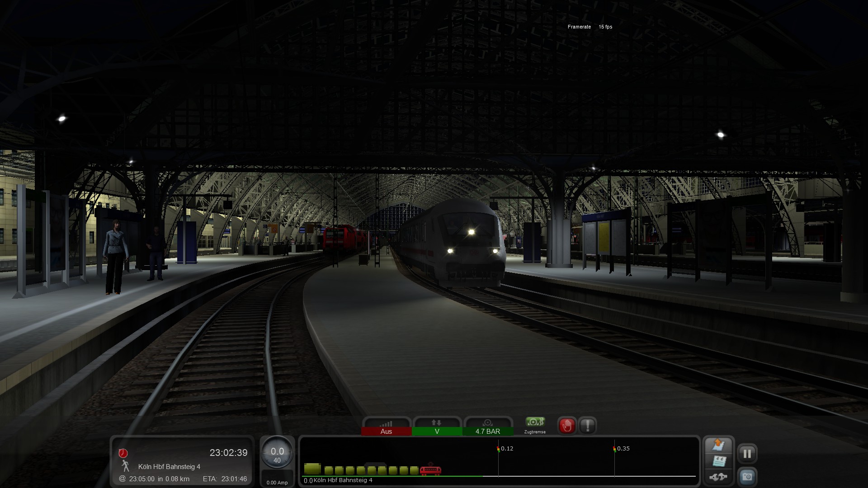Click the passenger pickup walking icon

125,466
